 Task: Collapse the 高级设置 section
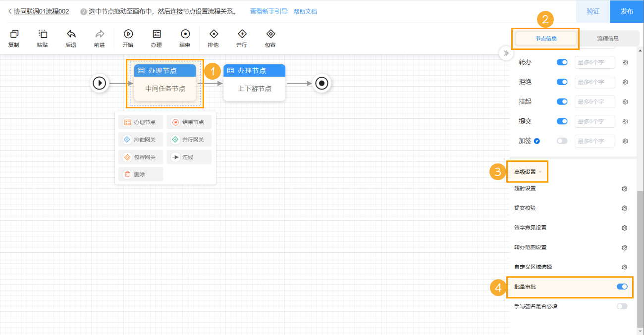527,171
